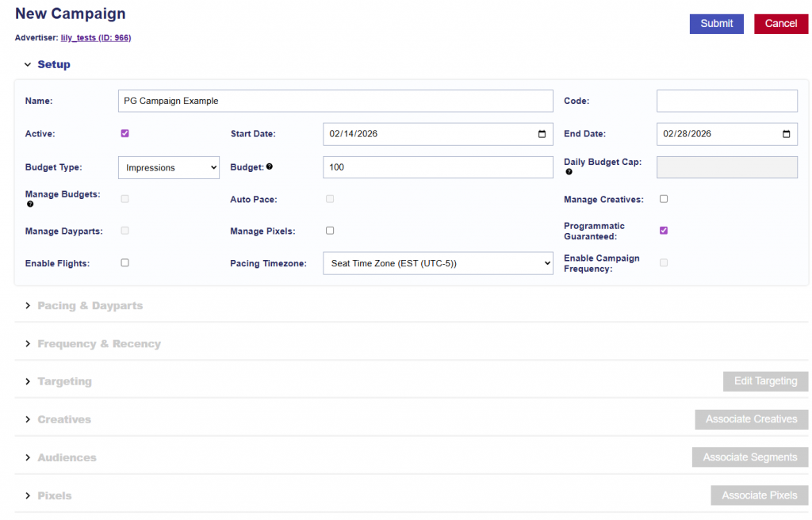Click the Manage Budgets help icon
Image resolution: width=812 pixels, height=520 pixels.
click(30, 205)
